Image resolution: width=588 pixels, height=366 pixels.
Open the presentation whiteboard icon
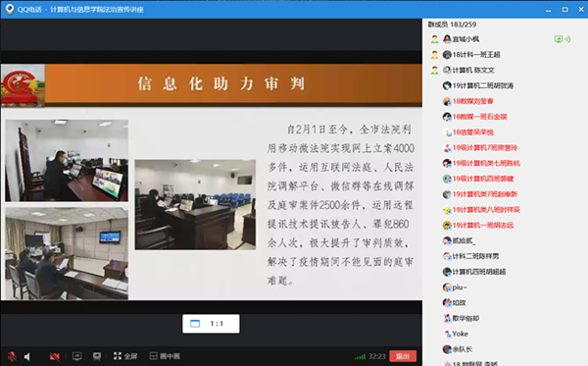pos(97,356)
